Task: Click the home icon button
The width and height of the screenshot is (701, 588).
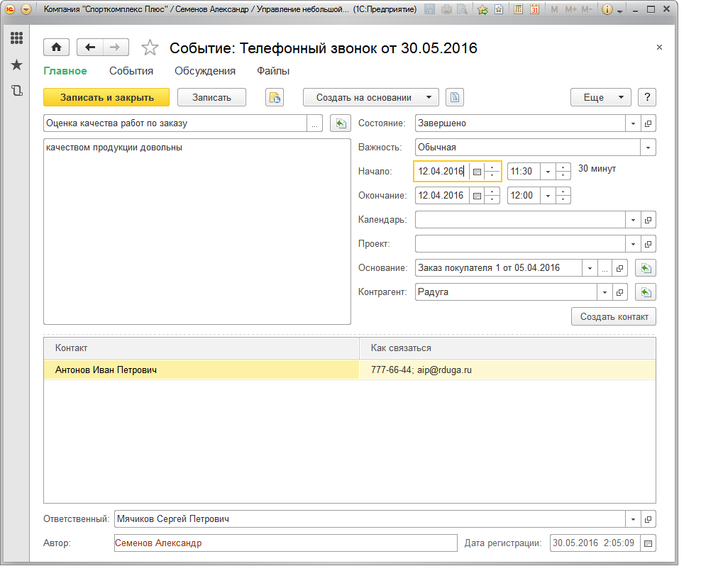Action: pos(56,48)
